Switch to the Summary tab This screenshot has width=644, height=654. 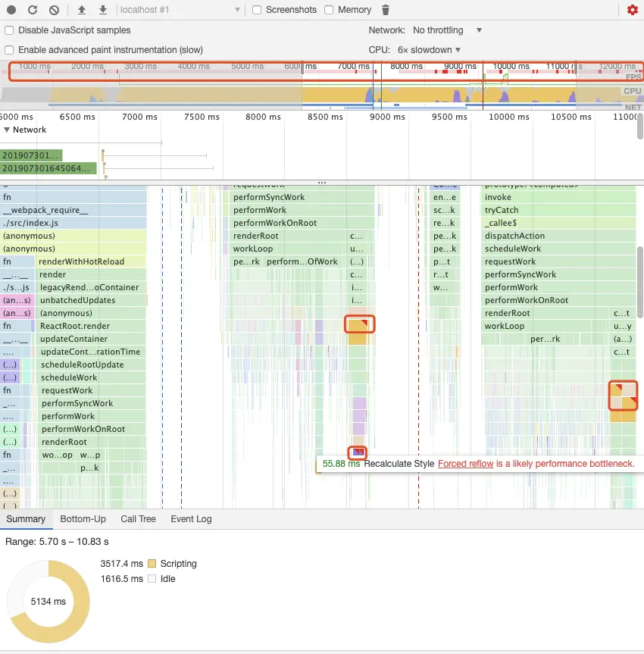[26, 519]
